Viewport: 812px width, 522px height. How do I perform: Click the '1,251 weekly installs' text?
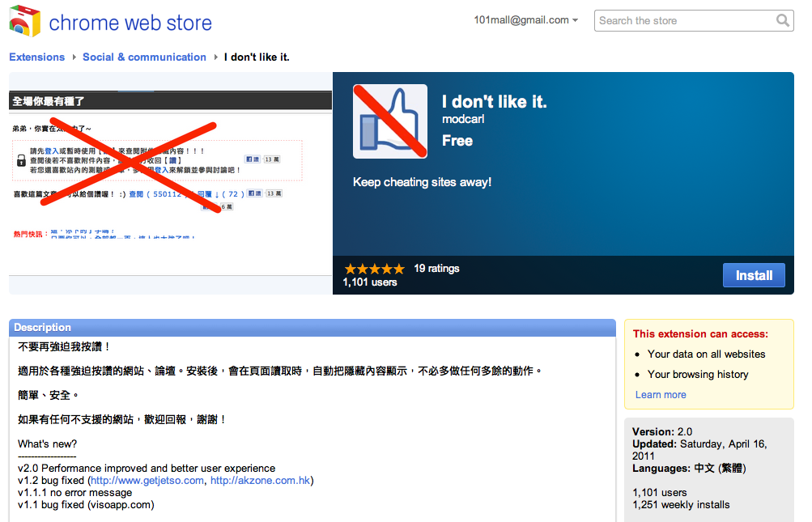pyautogui.click(x=681, y=504)
